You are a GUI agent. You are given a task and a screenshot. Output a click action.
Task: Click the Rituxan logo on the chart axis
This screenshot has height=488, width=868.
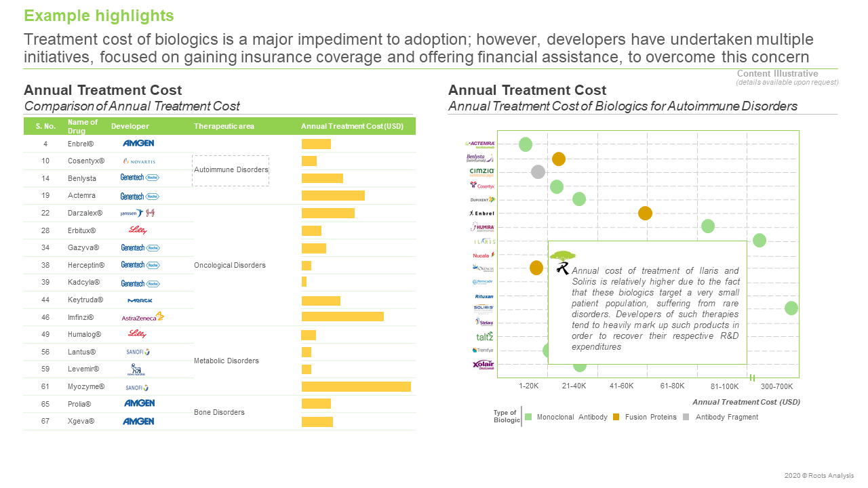point(484,296)
